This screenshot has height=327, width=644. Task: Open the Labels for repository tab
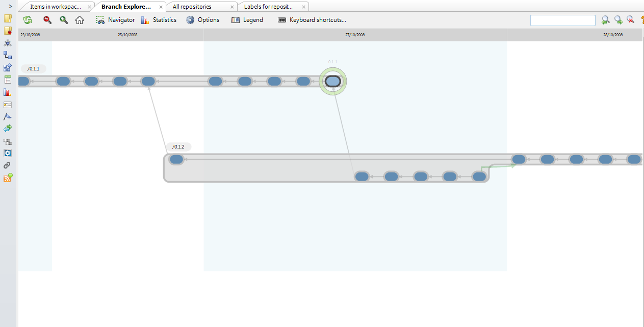point(269,7)
